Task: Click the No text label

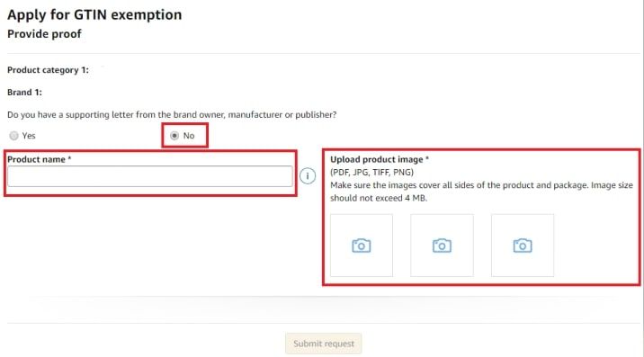Action: click(189, 136)
